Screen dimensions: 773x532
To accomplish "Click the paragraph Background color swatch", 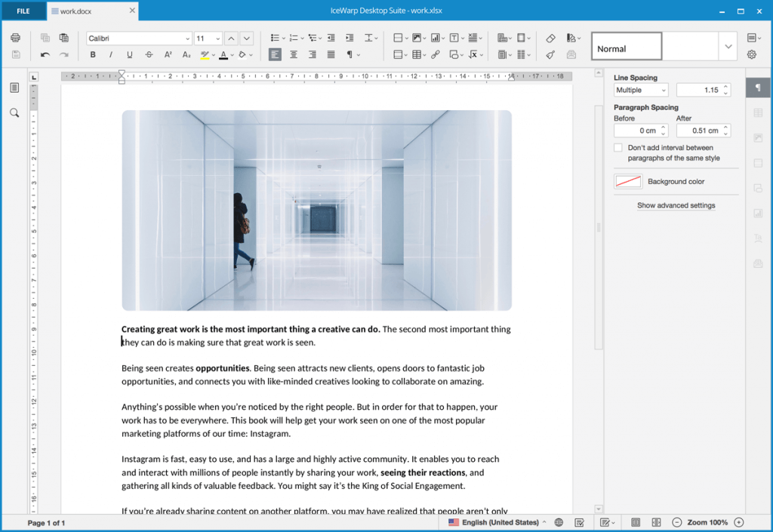I will click(x=627, y=181).
